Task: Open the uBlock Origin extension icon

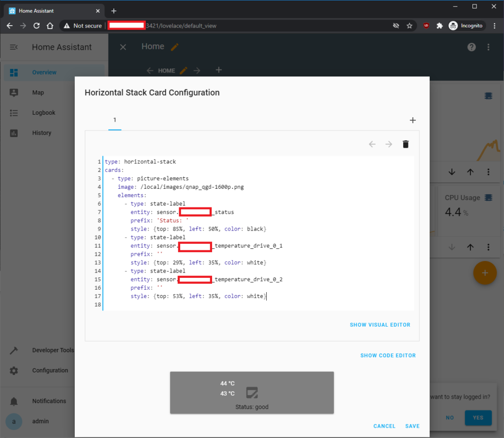Action: click(426, 26)
